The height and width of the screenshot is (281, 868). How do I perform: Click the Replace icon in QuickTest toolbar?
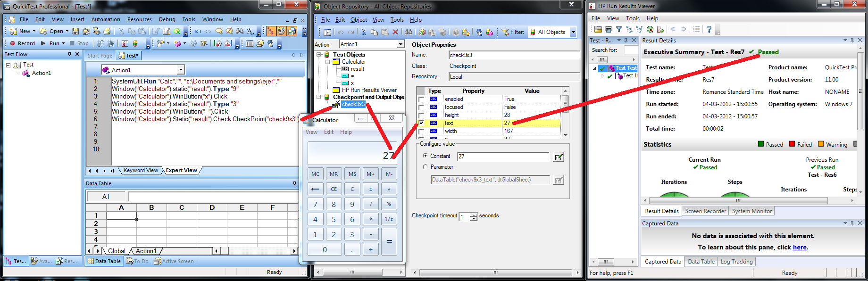coord(250,31)
